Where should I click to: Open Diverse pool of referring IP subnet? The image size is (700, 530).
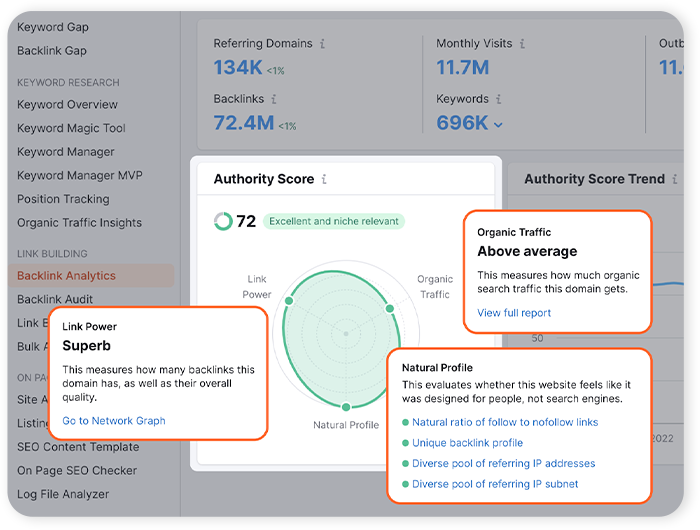(495, 484)
